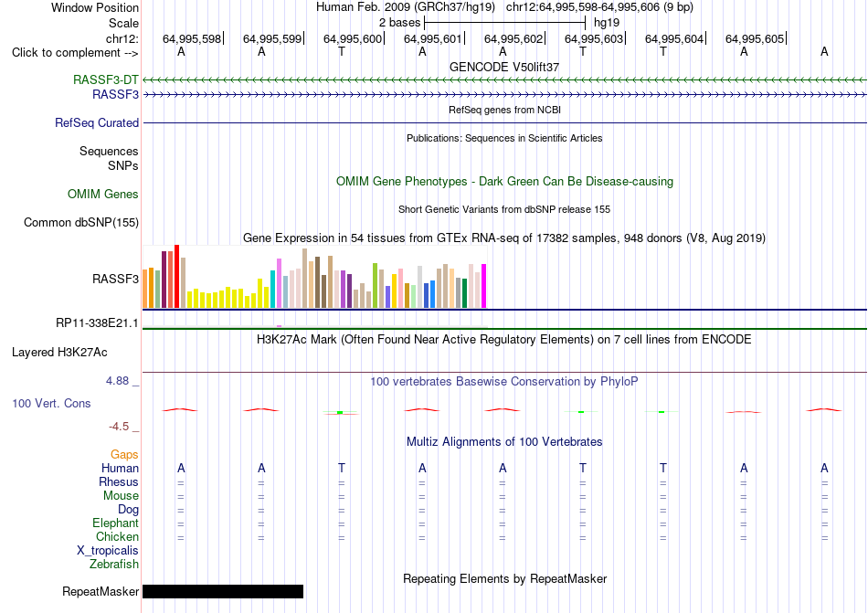The width and height of the screenshot is (868, 613).
Task: Select the Elephant alignment row label
Action: pyautogui.click(x=115, y=523)
